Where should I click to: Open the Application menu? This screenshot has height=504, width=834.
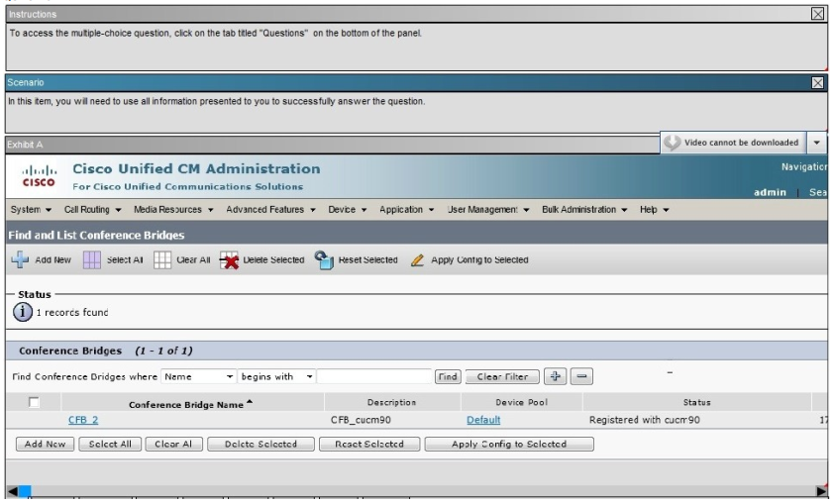click(406, 210)
